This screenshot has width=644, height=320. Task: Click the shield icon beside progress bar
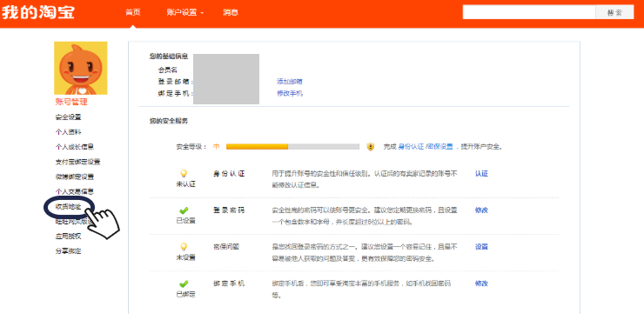point(371,146)
